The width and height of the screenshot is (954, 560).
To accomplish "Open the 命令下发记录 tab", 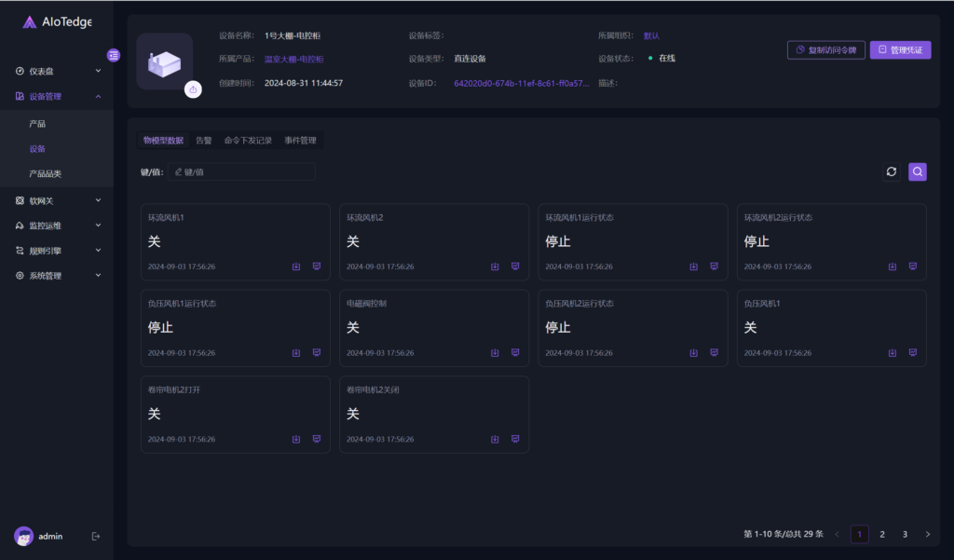I will pyautogui.click(x=248, y=141).
